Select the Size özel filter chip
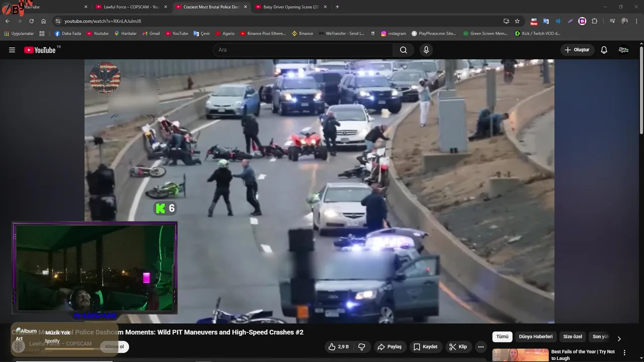644x362 pixels. pos(573,337)
